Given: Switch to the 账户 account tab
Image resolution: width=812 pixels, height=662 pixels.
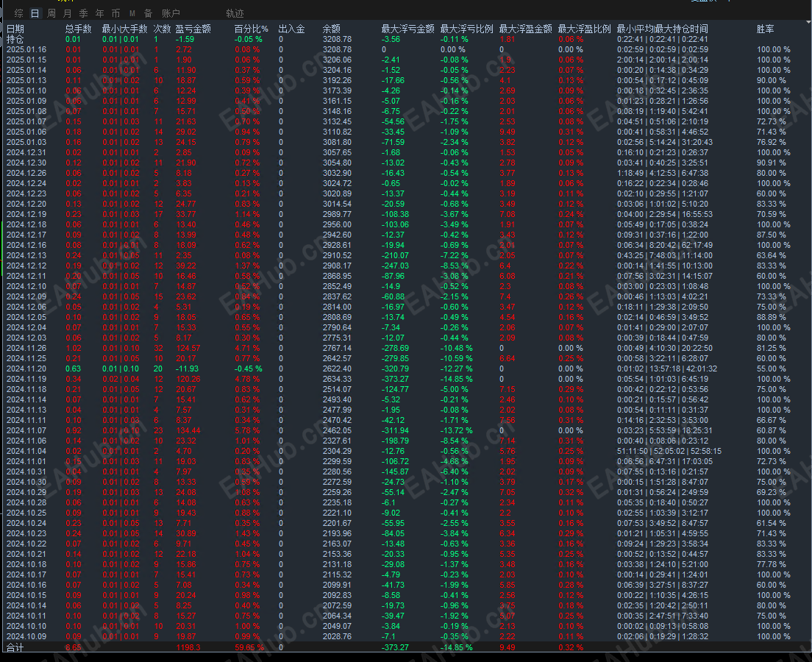Looking at the screenshot, I should click(x=171, y=13).
